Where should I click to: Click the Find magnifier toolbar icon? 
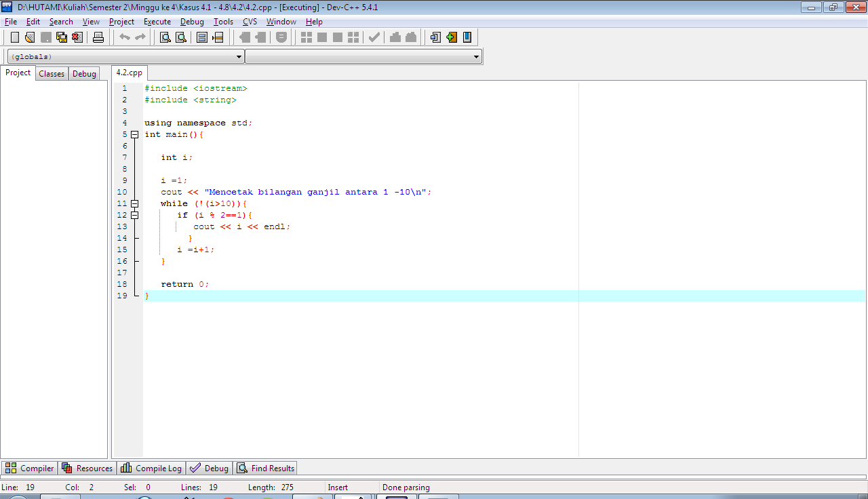[165, 37]
